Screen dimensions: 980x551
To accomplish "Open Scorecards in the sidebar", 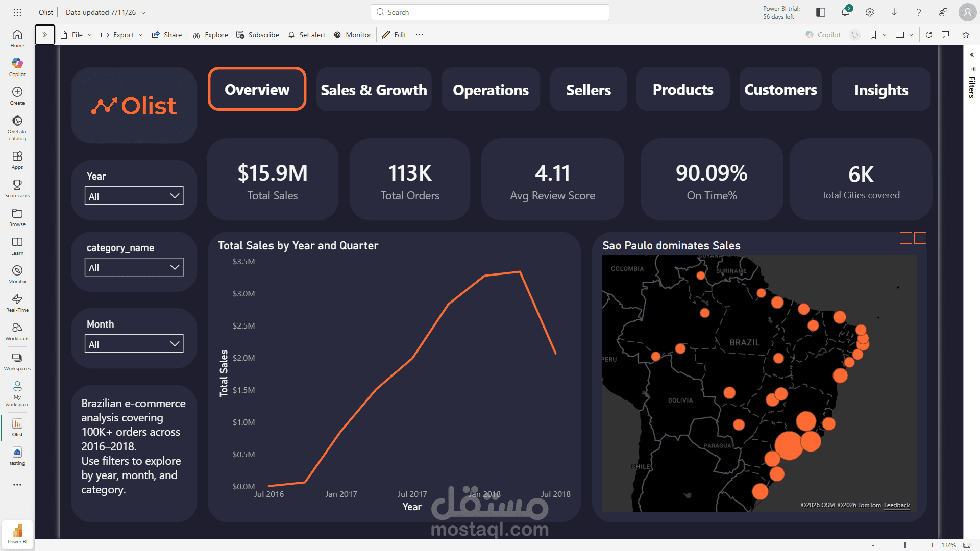I will [17, 188].
